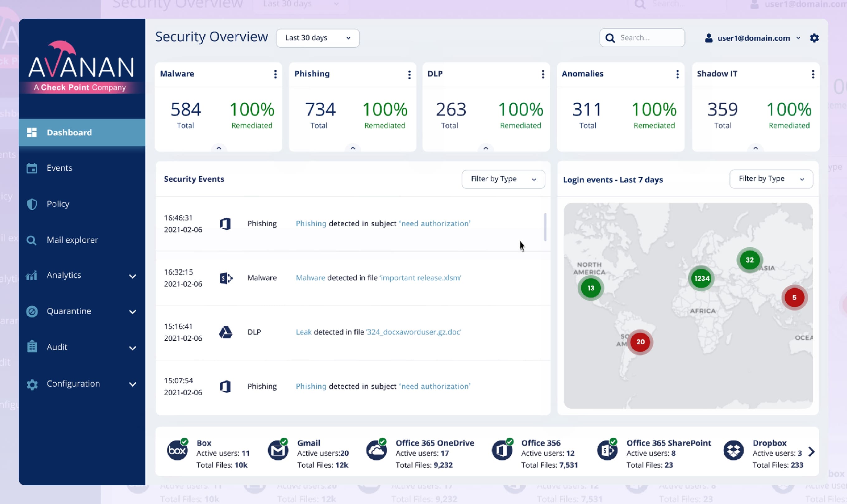Open the Phishing card kebab menu
847x504 pixels.
pyautogui.click(x=409, y=74)
